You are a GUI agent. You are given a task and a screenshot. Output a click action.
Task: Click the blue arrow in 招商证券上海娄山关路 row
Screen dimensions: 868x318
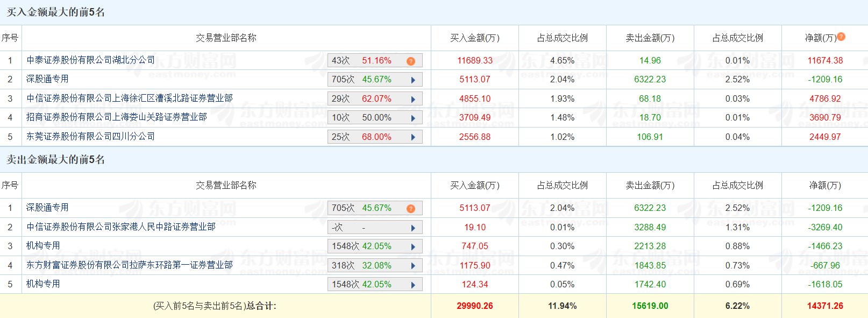(413, 118)
